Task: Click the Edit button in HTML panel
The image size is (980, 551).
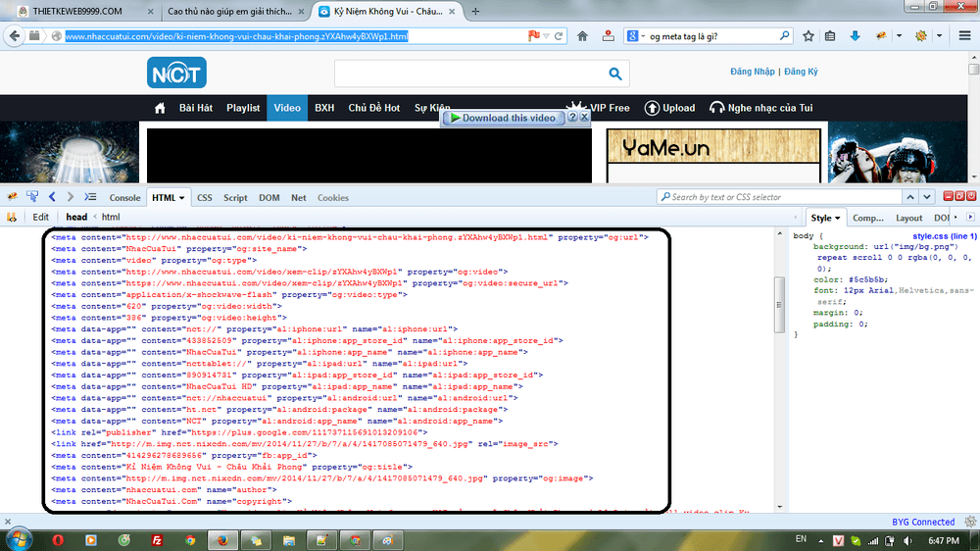Action: [x=40, y=217]
